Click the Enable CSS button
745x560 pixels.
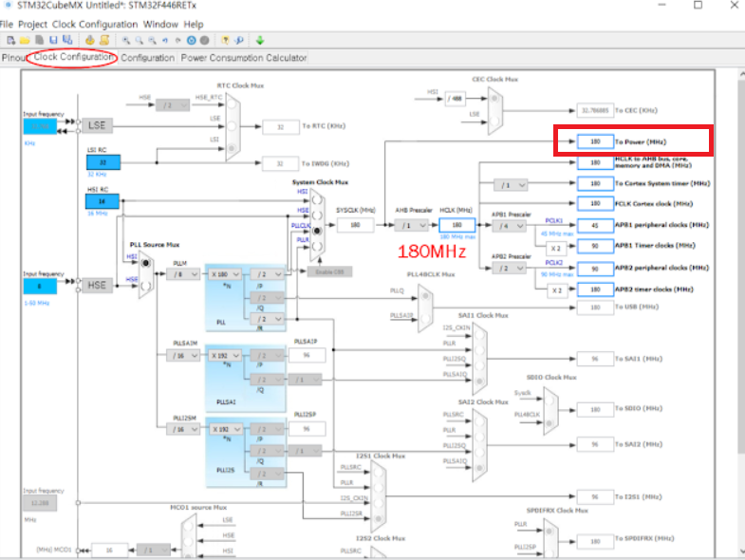click(x=329, y=271)
